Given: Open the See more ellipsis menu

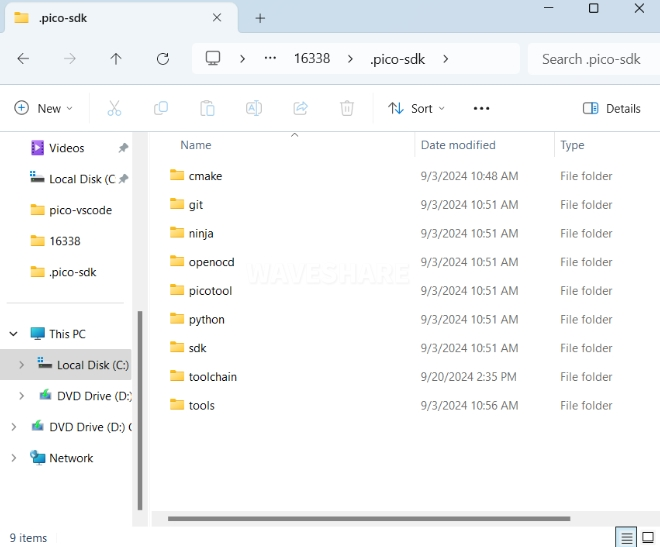Looking at the screenshot, I should point(481,108).
